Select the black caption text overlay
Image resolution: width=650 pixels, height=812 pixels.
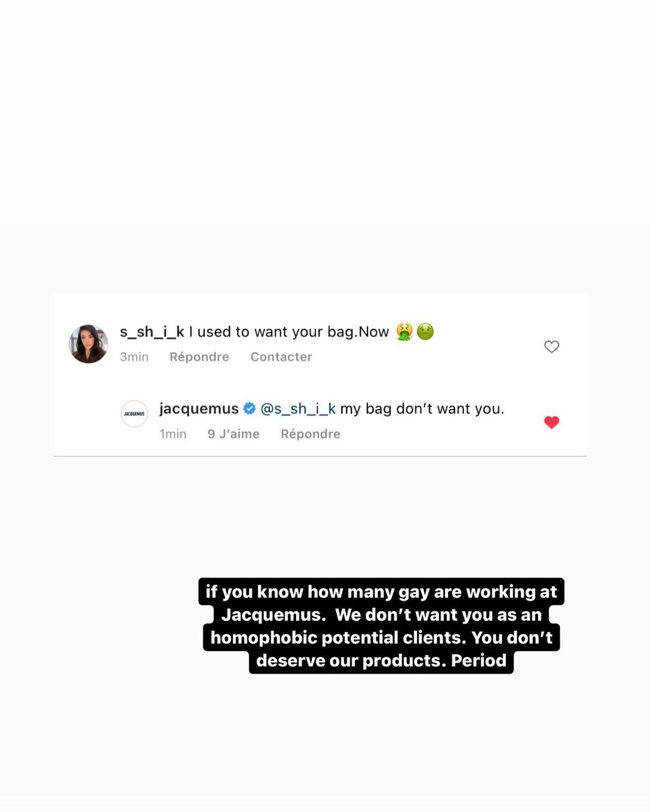tap(381, 626)
